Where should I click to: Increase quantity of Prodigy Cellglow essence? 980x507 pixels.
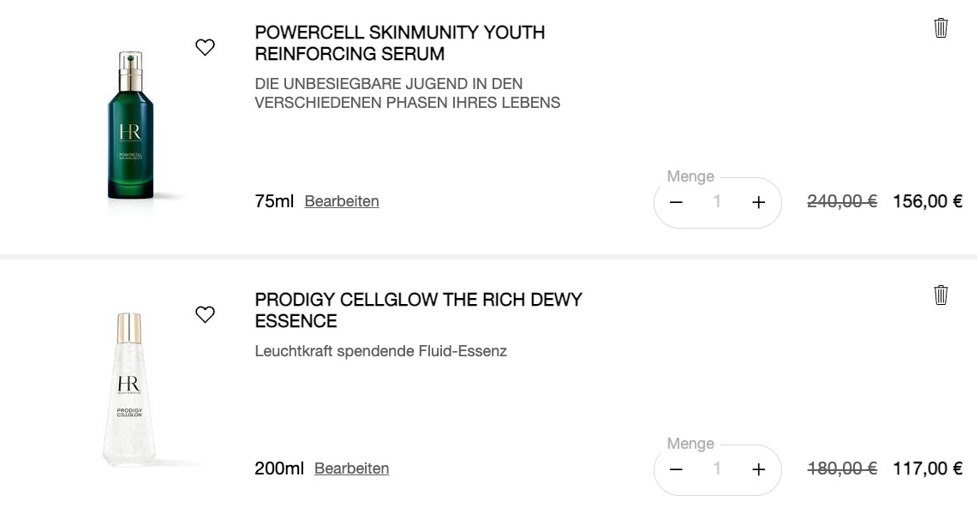(x=758, y=469)
